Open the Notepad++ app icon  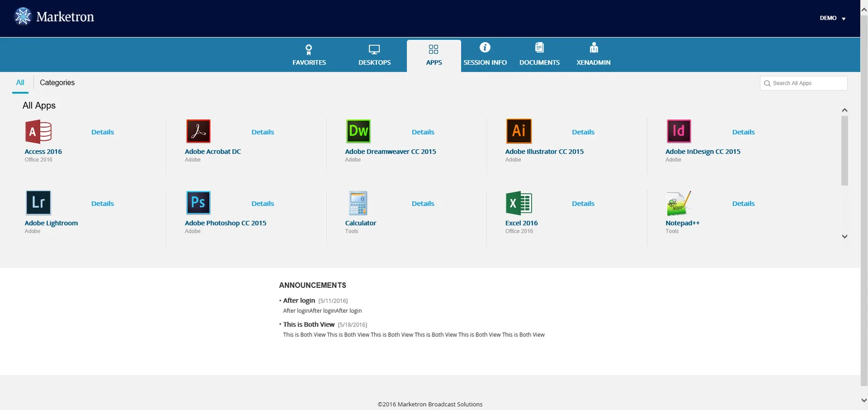pos(679,203)
